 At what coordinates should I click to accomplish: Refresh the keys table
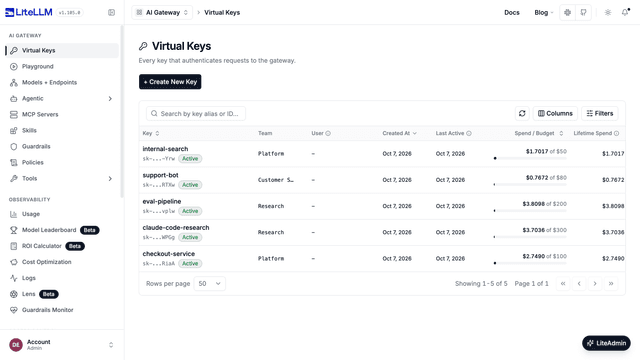(x=522, y=113)
